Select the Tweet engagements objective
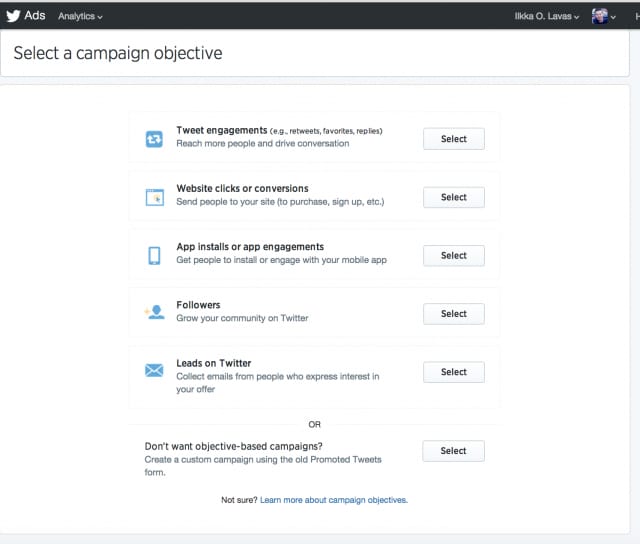Image resolution: width=640 pixels, height=544 pixels. (453, 139)
